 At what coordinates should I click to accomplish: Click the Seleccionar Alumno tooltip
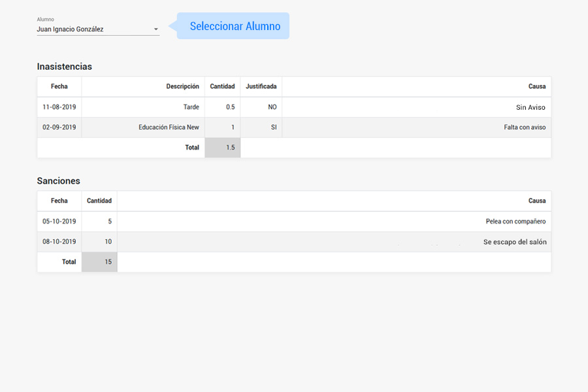[x=235, y=26]
